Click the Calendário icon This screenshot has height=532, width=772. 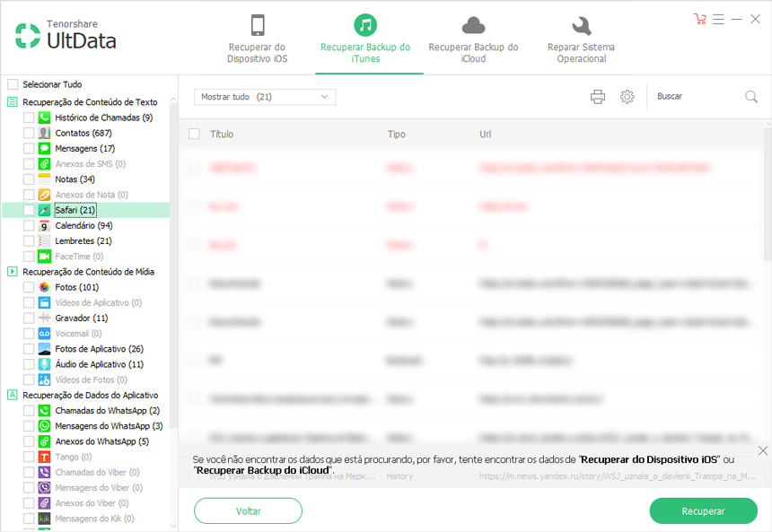click(x=44, y=225)
